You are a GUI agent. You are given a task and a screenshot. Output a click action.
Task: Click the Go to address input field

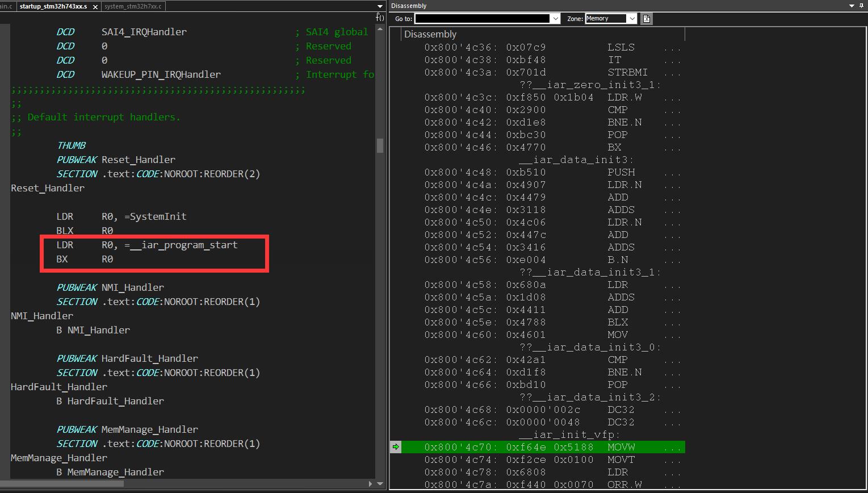tap(483, 19)
